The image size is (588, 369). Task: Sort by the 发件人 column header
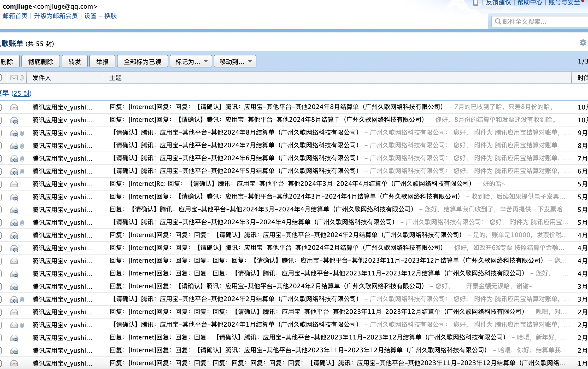coord(42,78)
